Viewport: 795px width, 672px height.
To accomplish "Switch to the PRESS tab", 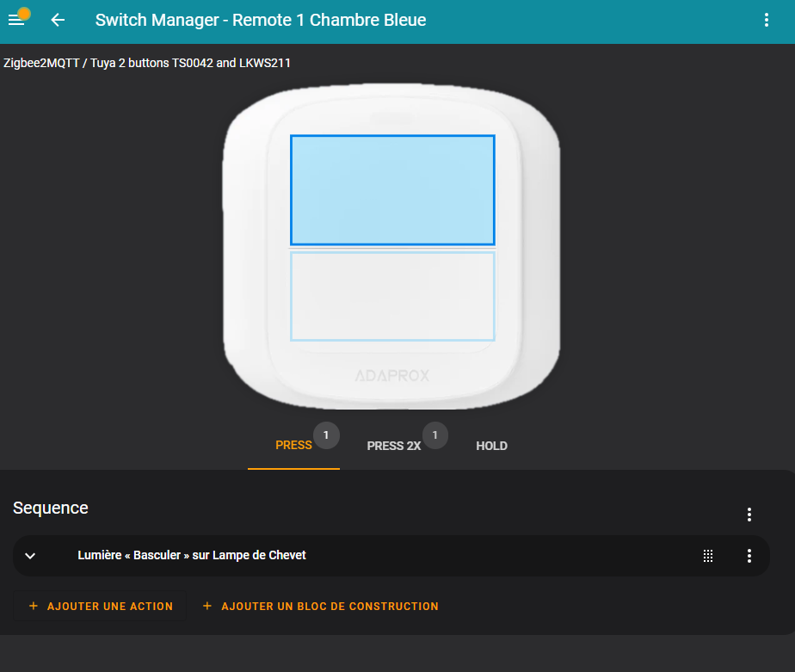I will point(293,446).
